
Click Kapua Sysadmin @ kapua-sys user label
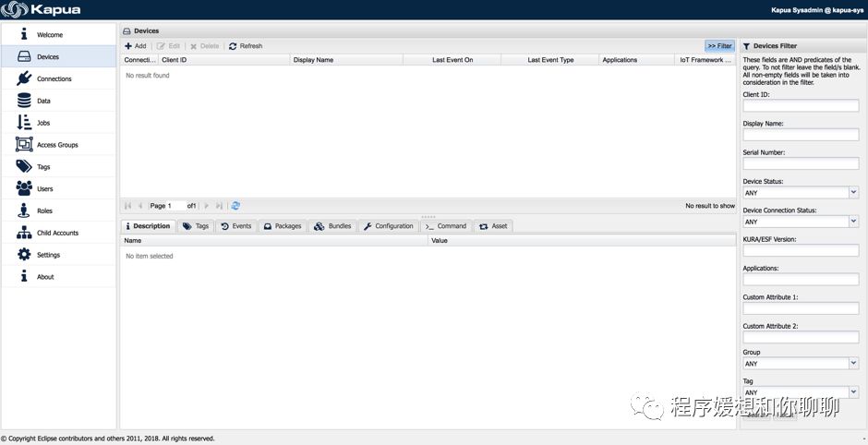(817, 10)
